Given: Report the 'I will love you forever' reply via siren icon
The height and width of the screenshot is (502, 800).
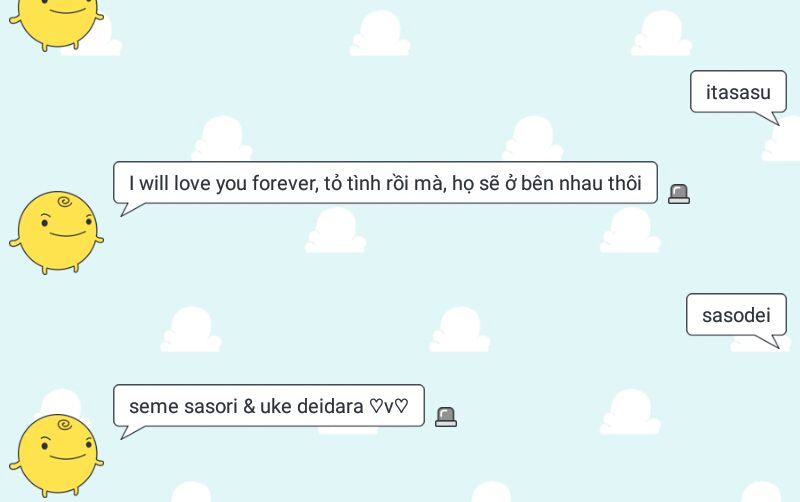Looking at the screenshot, I should 679,194.
